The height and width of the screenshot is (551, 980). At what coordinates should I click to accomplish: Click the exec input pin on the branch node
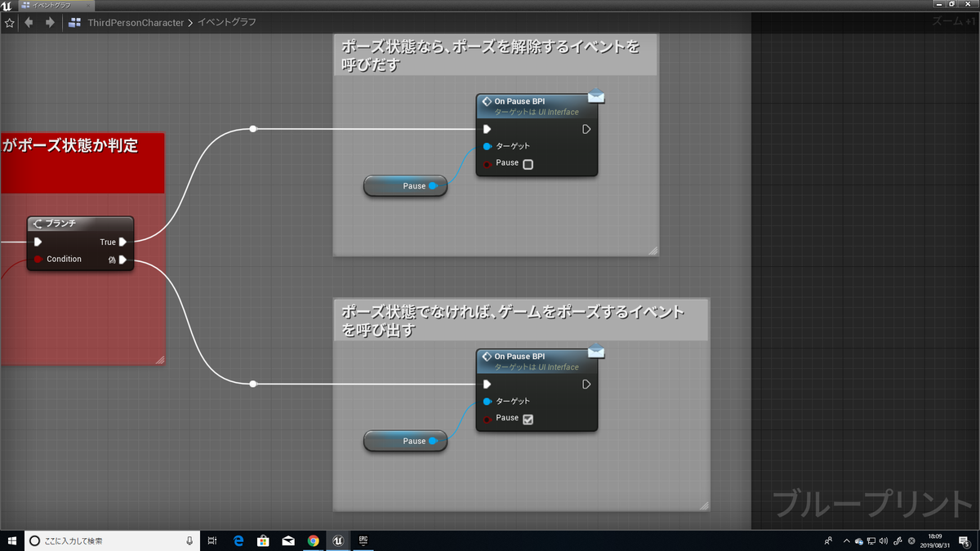pos(38,242)
